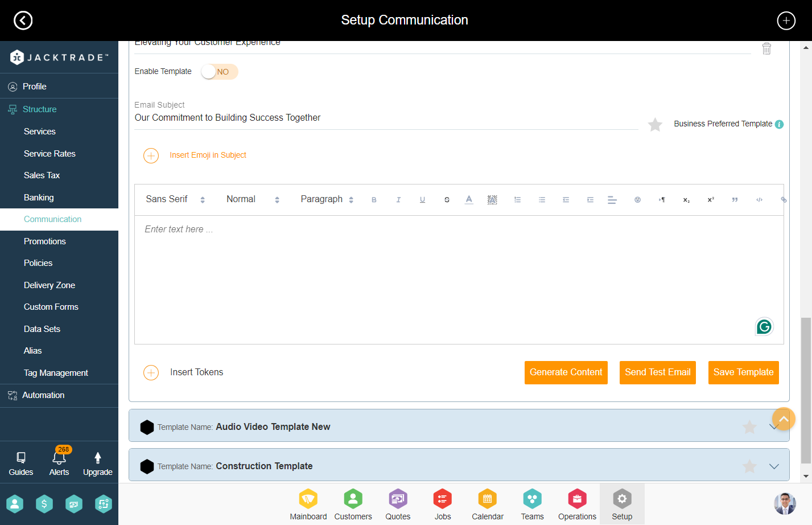The width and height of the screenshot is (812, 525).
Task: Go back using the top-left arrow icon
Action: pos(23,20)
